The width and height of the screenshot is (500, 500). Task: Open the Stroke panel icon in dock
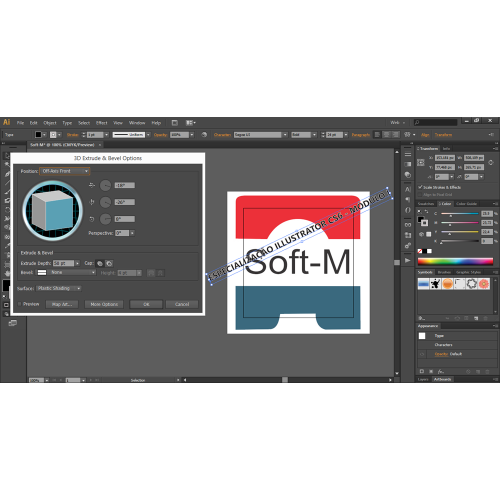[408, 154]
